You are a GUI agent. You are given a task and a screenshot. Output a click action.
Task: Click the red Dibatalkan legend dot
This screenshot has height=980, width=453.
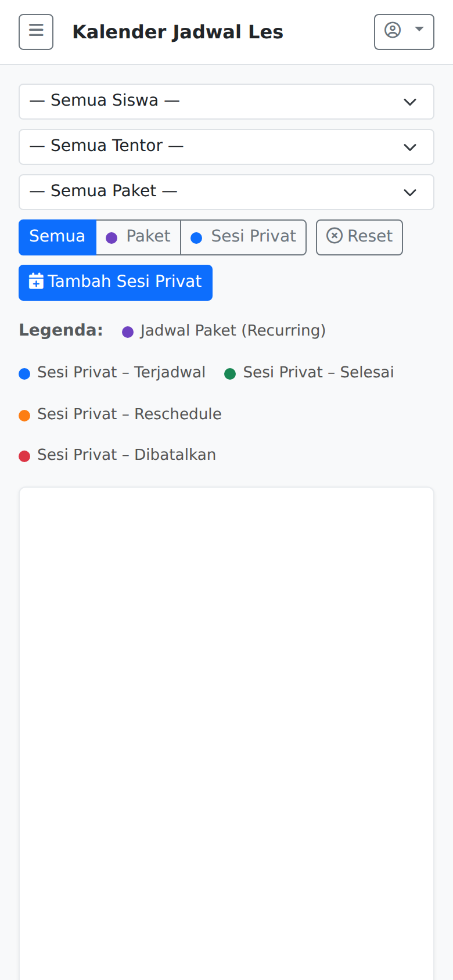[x=24, y=456]
